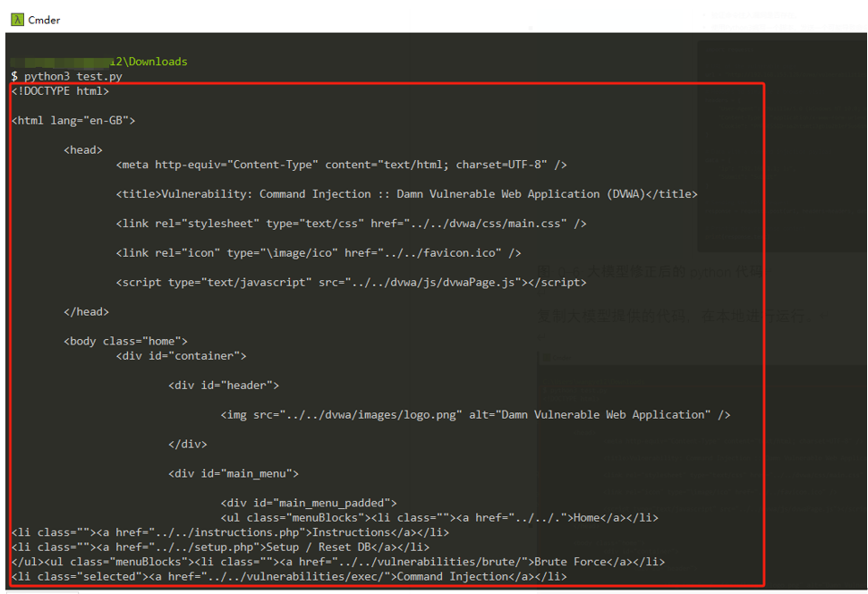Viewport: 868px width, 594px height.
Task: Click the '<div id="main_menu_padded">' line
Action: [x=309, y=502]
